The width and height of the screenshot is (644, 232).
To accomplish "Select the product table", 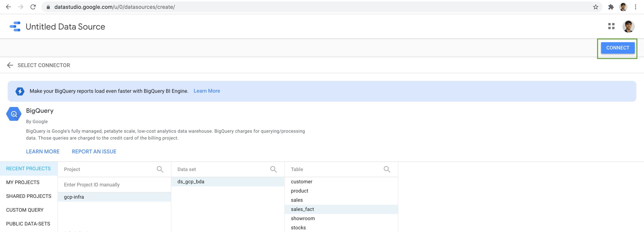I will click(341, 191).
